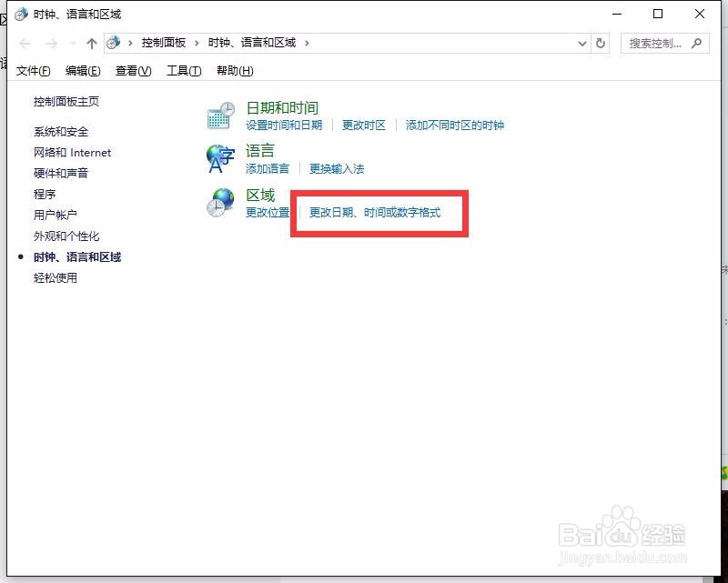The image size is (728, 583).
Task: Select 网络和 Internet in sidebar
Action: [x=73, y=153]
